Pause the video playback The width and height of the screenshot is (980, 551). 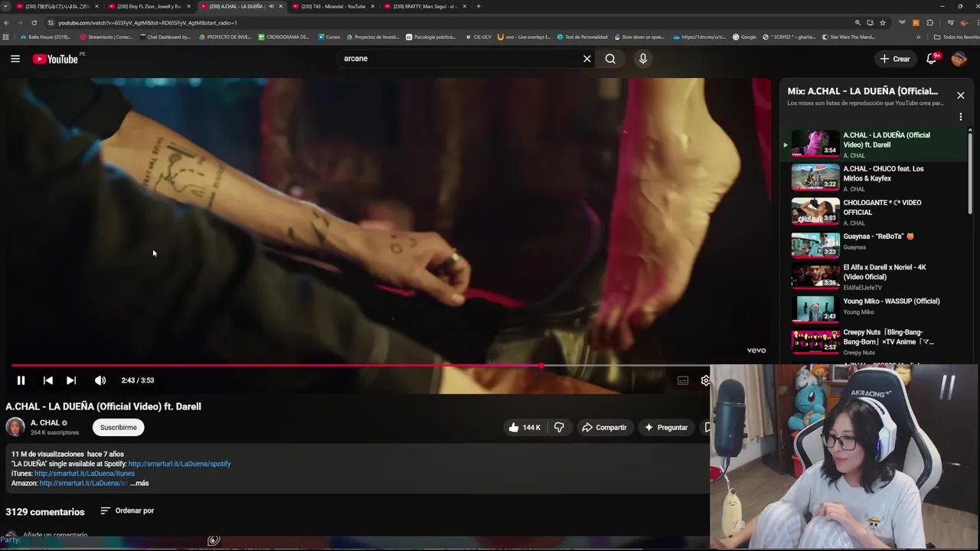click(x=21, y=380)
